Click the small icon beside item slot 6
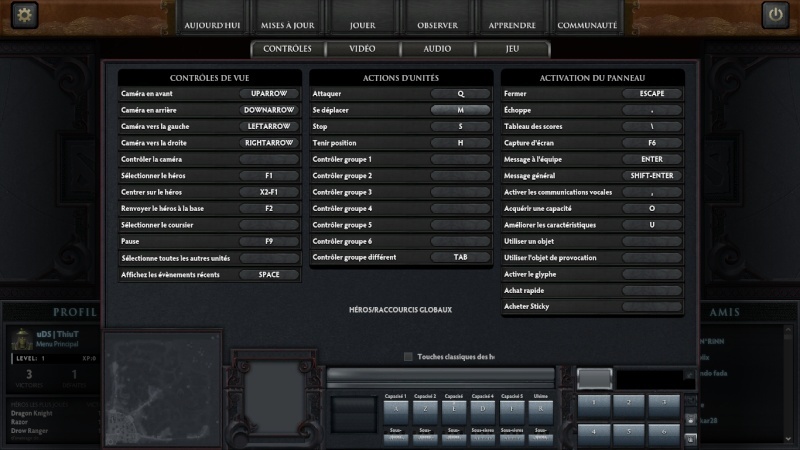Screen dimensions: 800x450 691,439
